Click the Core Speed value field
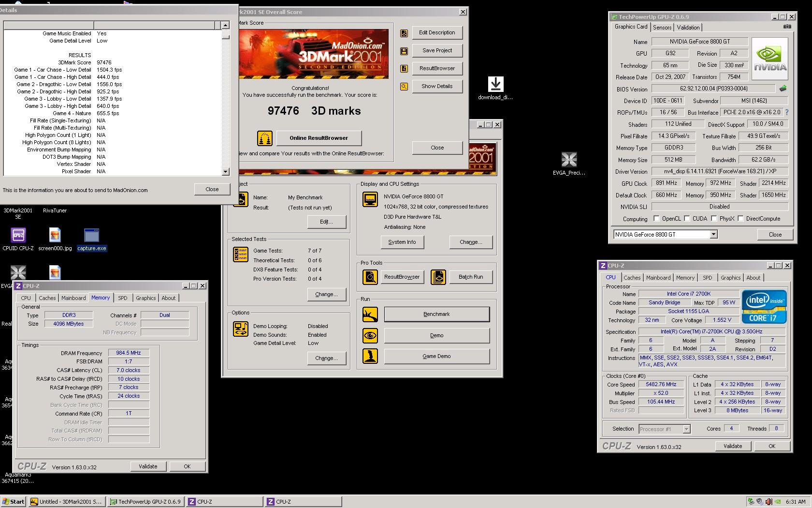 click(x=661, y=384)
